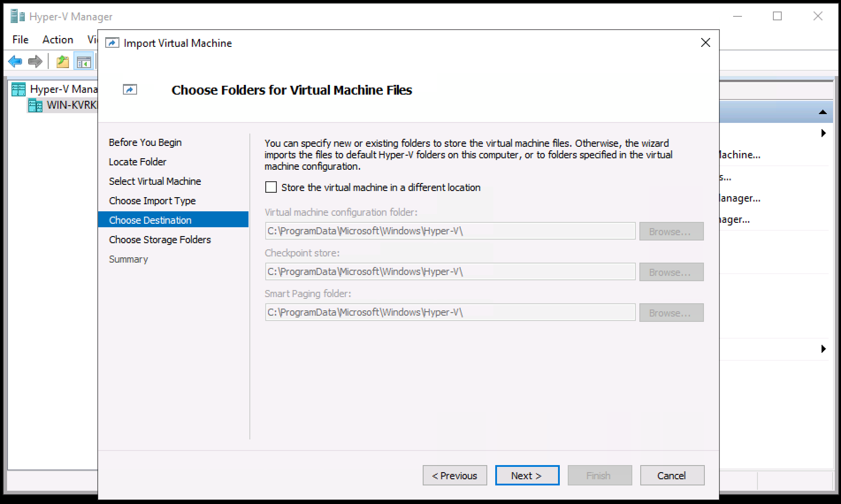
Task: Close the Import Virtual Machine dialog
Action: click(706, 42)
